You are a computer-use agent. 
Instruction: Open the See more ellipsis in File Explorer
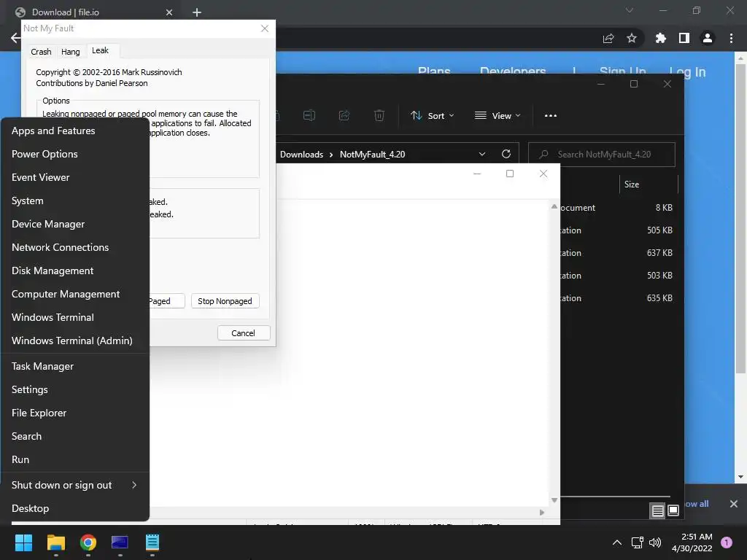pyautogui.click(x=550, y=116)
